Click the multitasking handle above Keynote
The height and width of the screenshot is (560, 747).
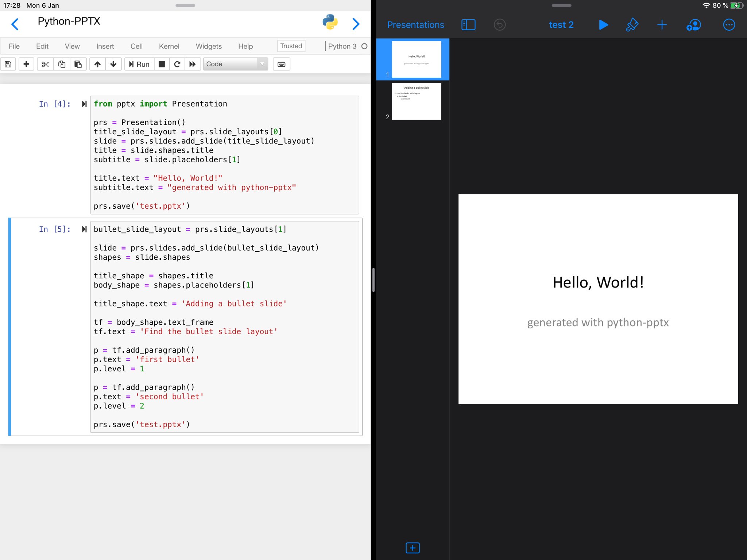(561, 5)
